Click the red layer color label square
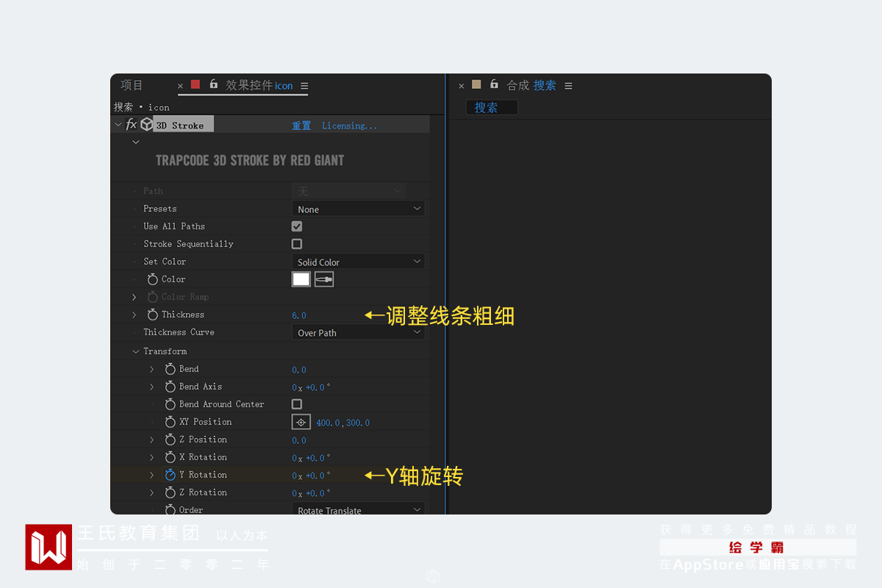The image size is (882, 588). click(x=196, y=85)
